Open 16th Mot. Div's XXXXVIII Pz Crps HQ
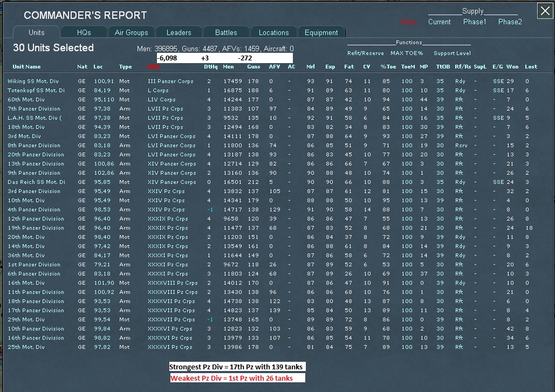Viewport: 555px width, 392px height. [x=173, y=283]
